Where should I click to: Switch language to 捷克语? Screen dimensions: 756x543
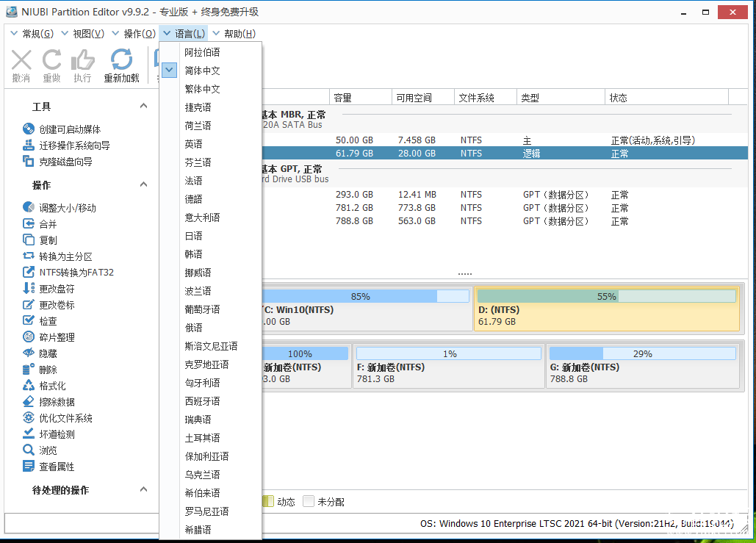pyautogui.click(x=211, y=107)
